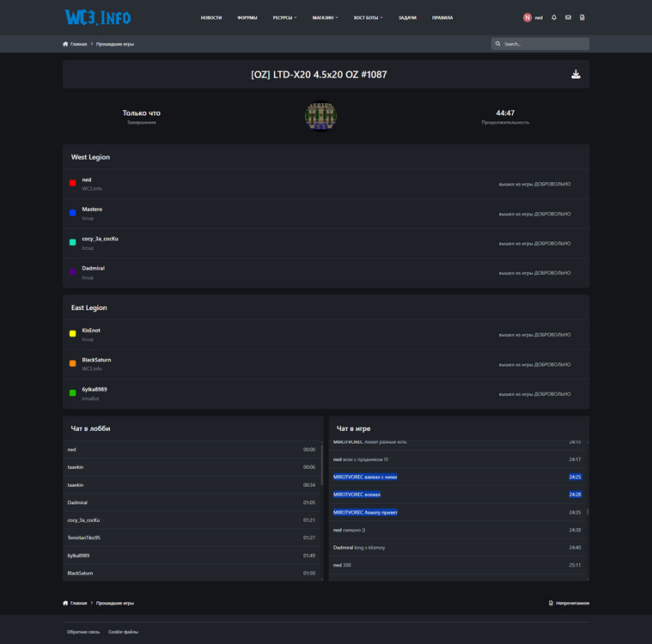Expand the Хост боты dropdown menu

coord(368,17)
